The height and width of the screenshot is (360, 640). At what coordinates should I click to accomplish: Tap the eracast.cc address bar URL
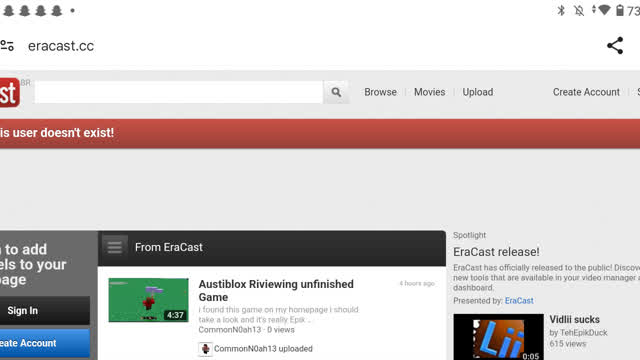(x=61, y=46)
